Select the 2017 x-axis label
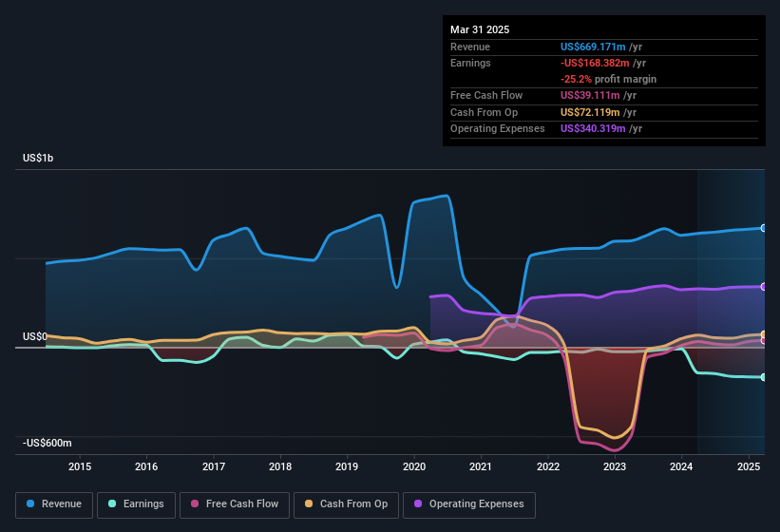Image resolution: width=780 pixels, height=532 pixels. click(x=214, y=466)
